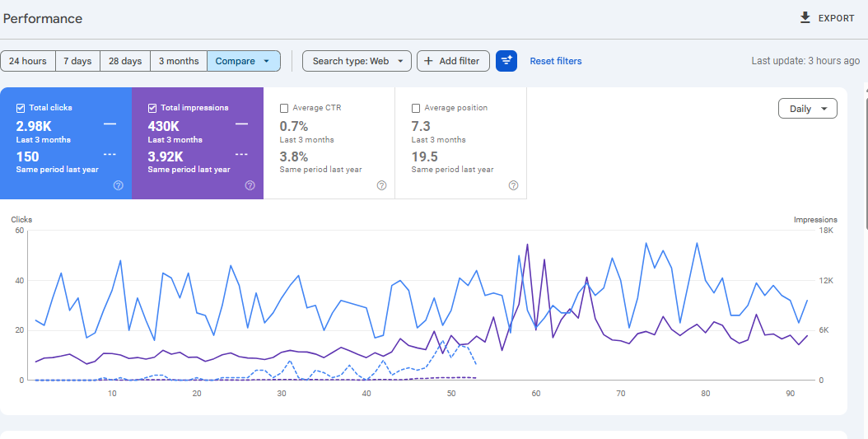868x439 pixels.
Task: Open Total impressions help question mark
Action: 250,185
